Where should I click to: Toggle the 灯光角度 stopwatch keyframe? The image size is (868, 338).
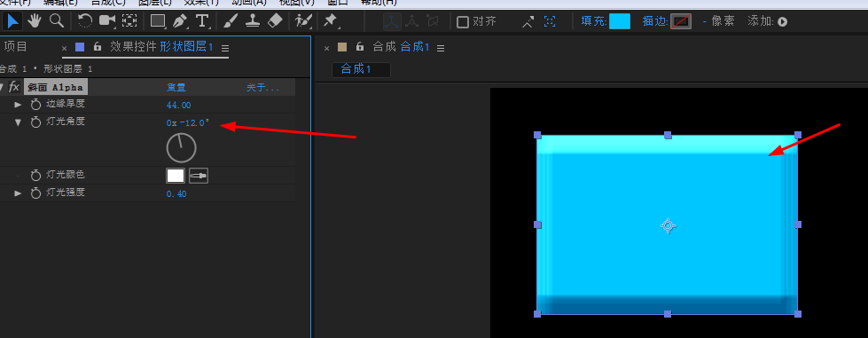tap(36, 122)
